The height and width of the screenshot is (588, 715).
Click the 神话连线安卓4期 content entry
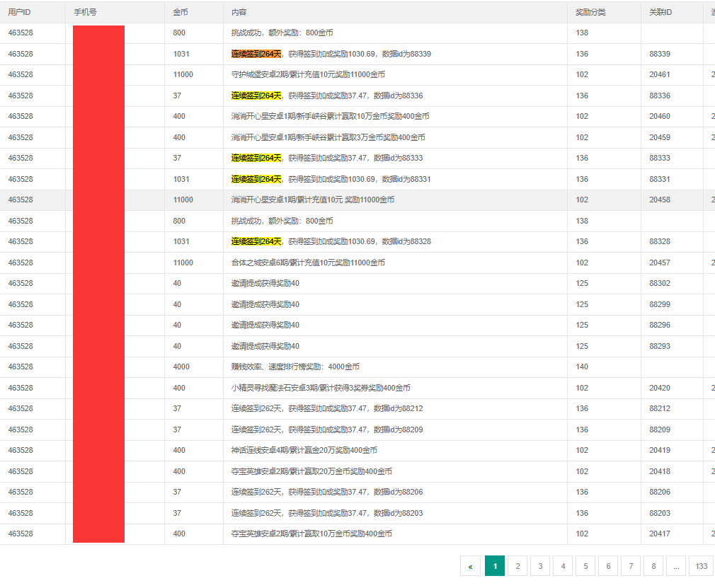(x=304, y=451)
